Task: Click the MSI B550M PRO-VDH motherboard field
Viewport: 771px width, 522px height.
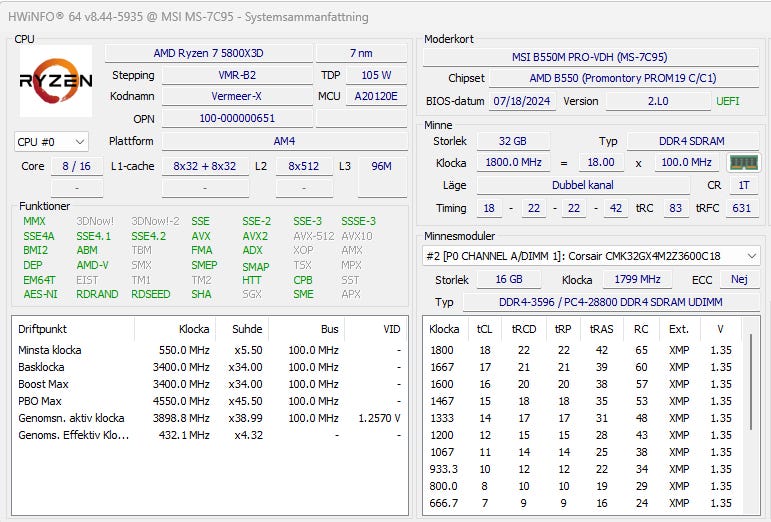Action: click(591, 56)
